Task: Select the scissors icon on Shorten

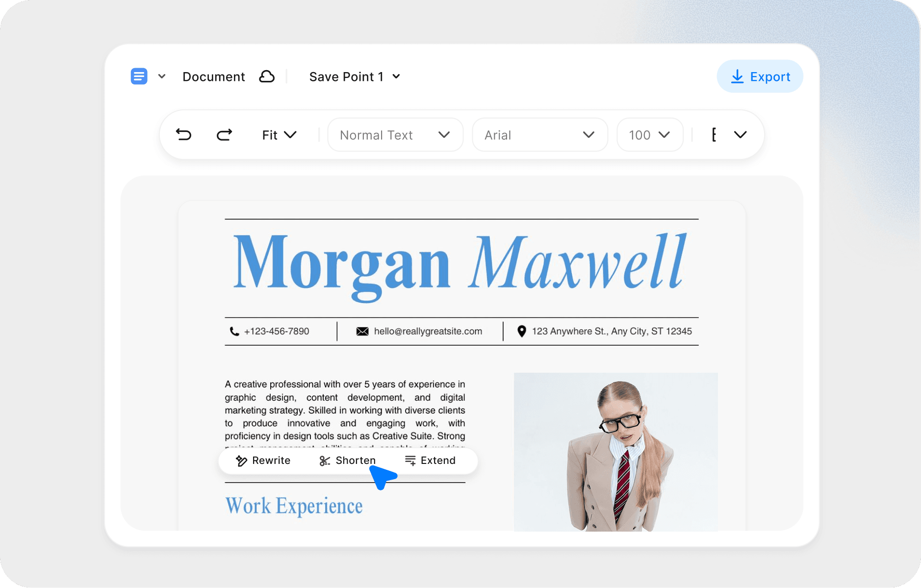Action: tap(324, 460)
